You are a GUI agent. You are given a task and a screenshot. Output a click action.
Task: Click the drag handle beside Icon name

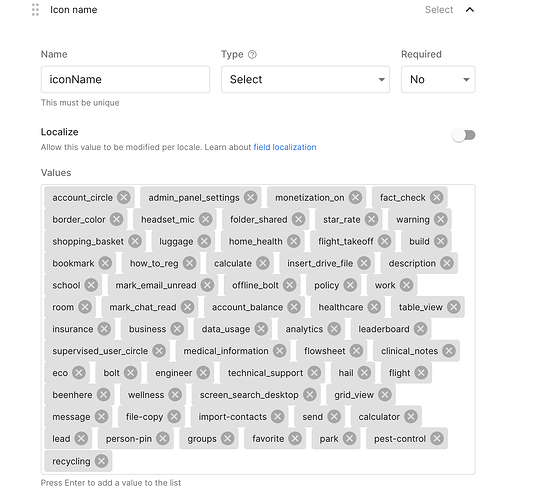35,10
